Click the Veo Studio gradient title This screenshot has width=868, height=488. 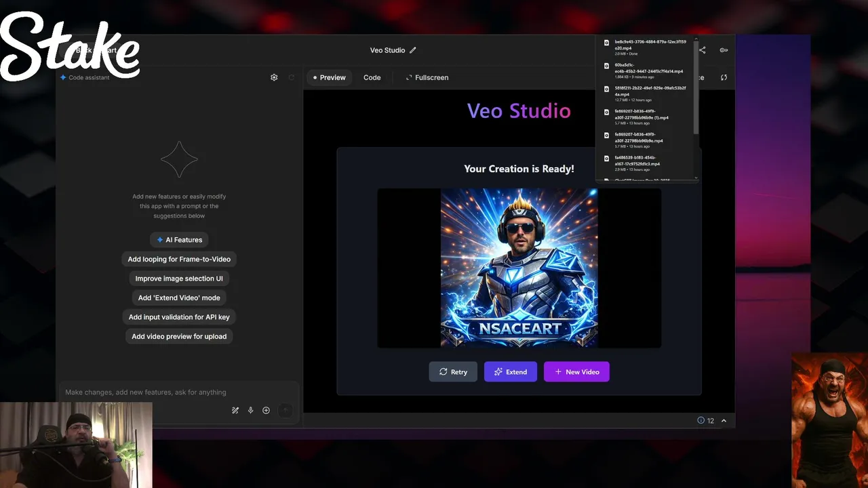click(x=519, y=110)
